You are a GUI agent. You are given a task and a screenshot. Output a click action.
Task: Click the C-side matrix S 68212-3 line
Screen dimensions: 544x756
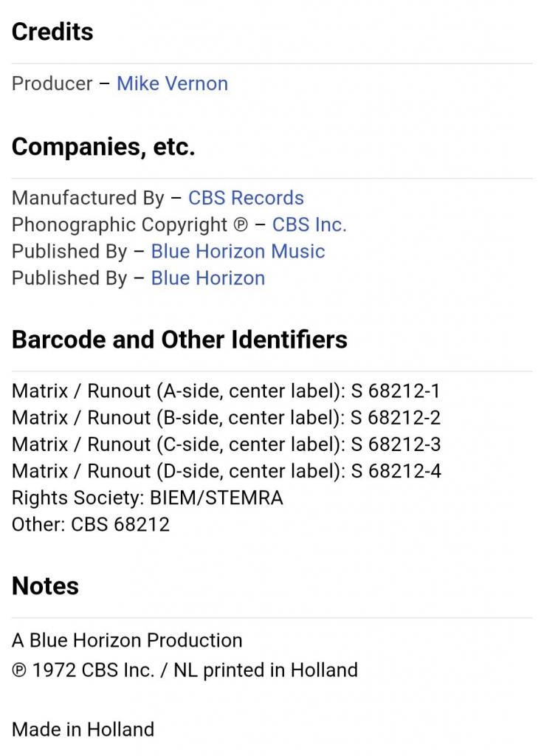coord(225,444)
